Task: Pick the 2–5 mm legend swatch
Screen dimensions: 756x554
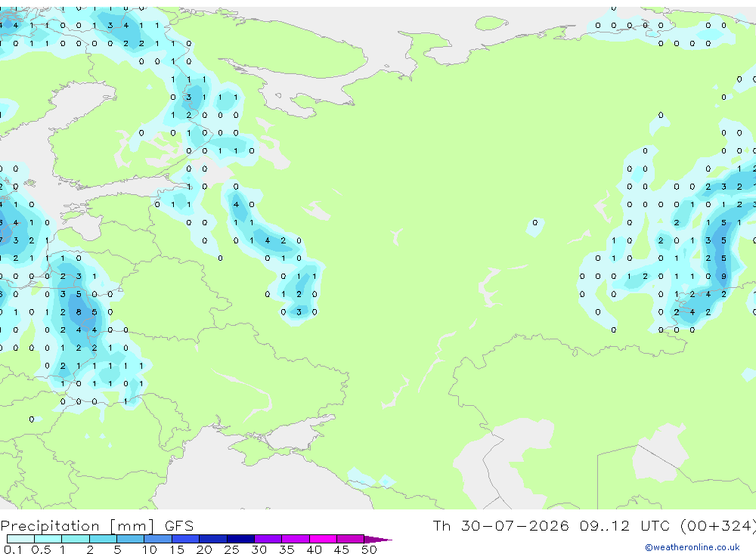Action: point(103,539)
